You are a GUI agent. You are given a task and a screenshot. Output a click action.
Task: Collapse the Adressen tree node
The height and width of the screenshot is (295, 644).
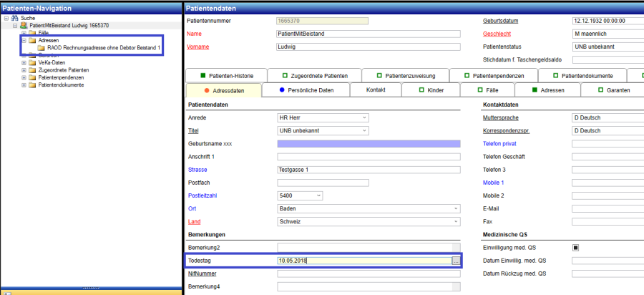pos(24,41)
